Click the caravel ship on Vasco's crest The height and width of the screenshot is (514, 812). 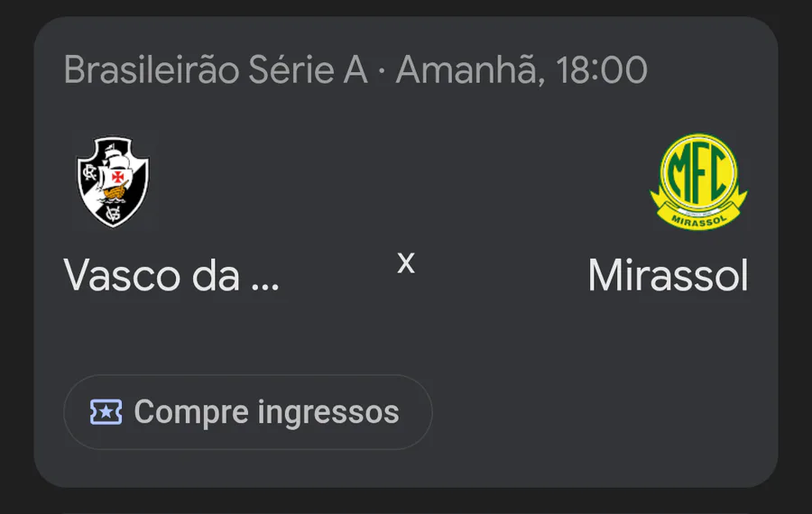pos(115,179)
